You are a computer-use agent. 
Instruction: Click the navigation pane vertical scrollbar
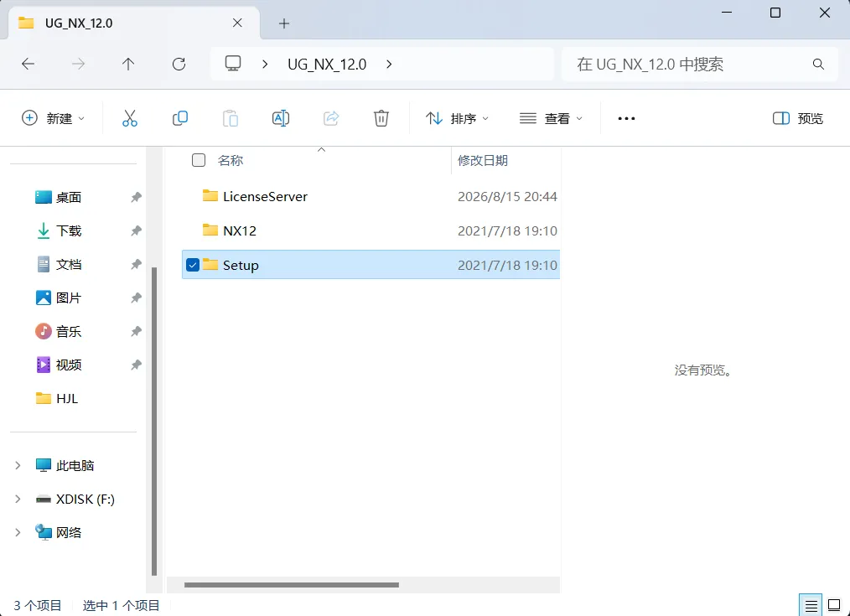154,421
